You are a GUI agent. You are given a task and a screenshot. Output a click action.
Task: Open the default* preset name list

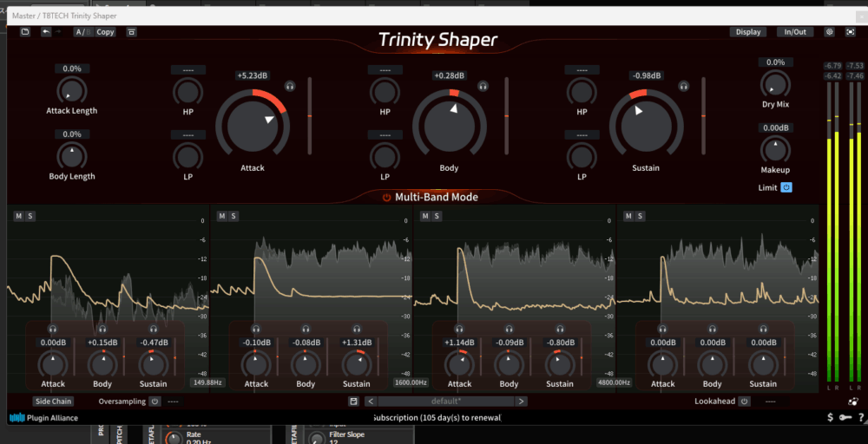coord(446,402)
